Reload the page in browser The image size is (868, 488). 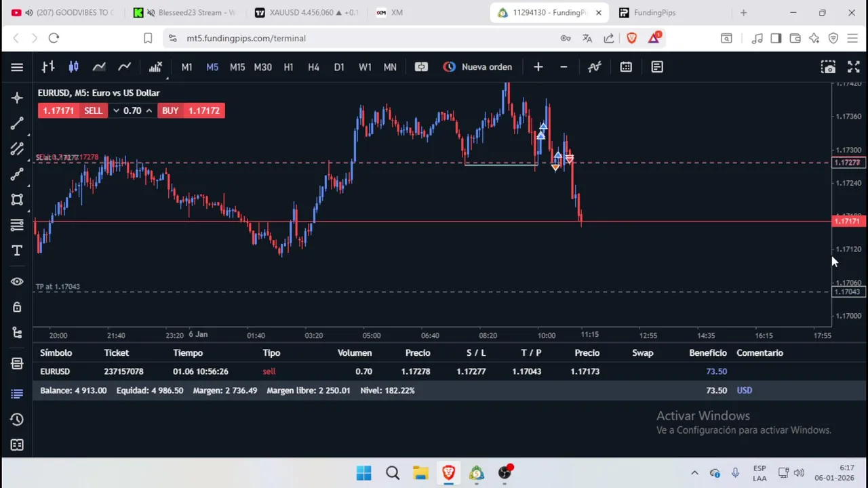click(x=54, y=39)
